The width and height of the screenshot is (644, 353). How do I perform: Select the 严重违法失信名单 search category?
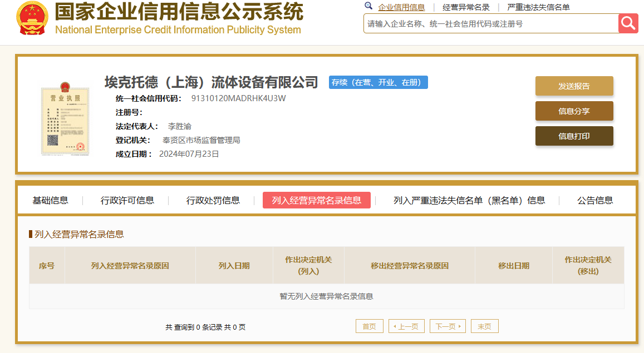(x=538, y=7)
